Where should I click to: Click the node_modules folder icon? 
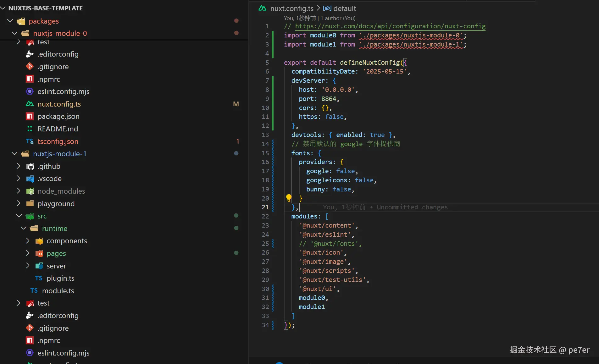pyautogui.click(x=30, y=191)
